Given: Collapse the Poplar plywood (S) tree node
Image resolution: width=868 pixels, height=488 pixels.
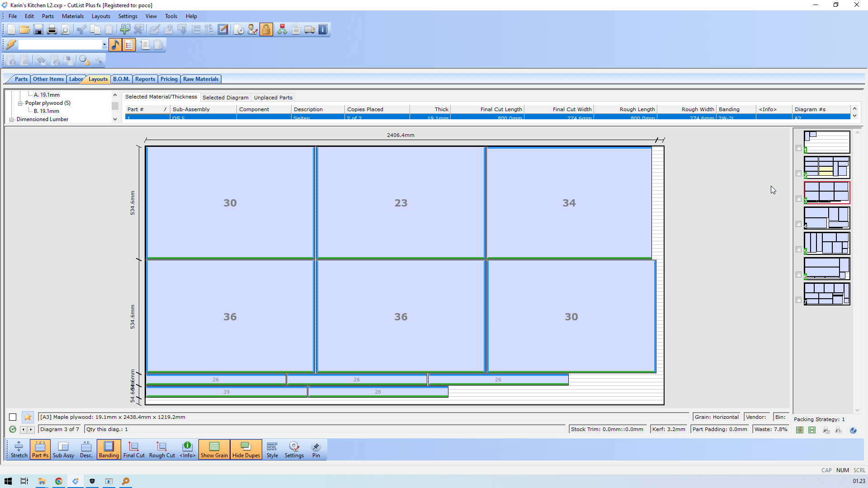Looking at the screenshot, I should [x=20, y=103].
